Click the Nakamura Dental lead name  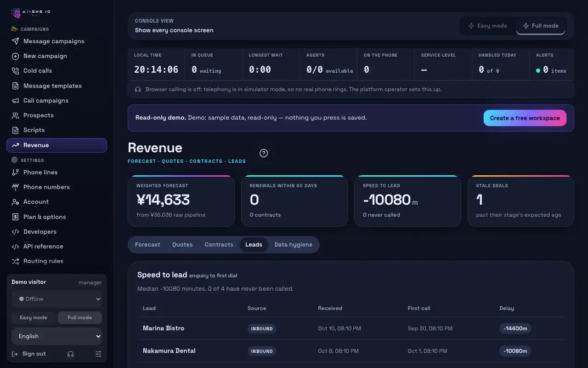tap(169, 351)
